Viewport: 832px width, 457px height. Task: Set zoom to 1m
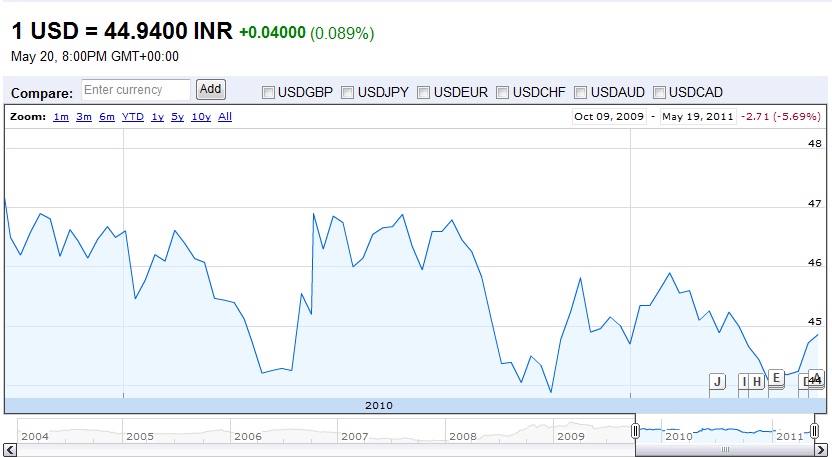click(61, 117)
